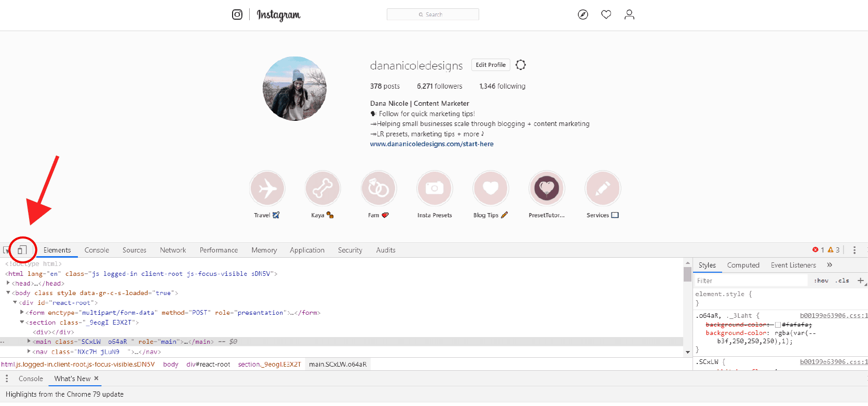Open the profile person icon
The height and width of the screenshot is (406, 868).
(x=629, y=15)
